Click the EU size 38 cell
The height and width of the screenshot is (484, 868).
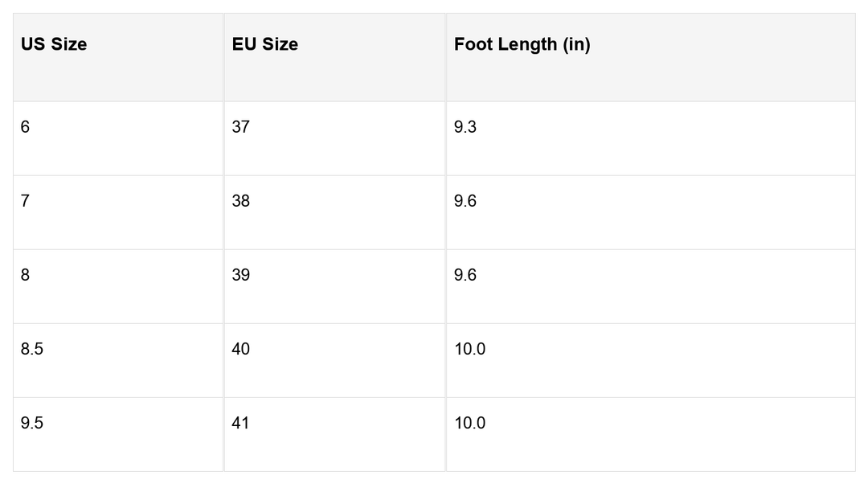(240, 201)
